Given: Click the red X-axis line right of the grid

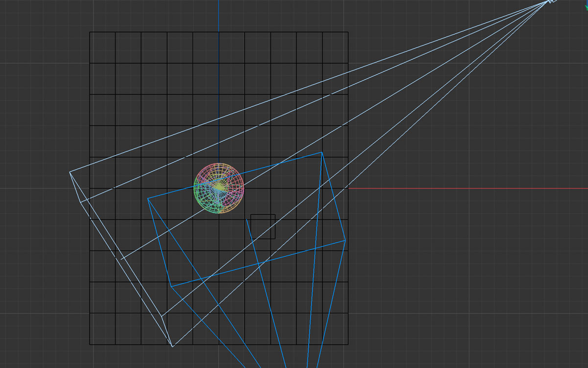Looking at the screenshot, I should coord(465,188).
